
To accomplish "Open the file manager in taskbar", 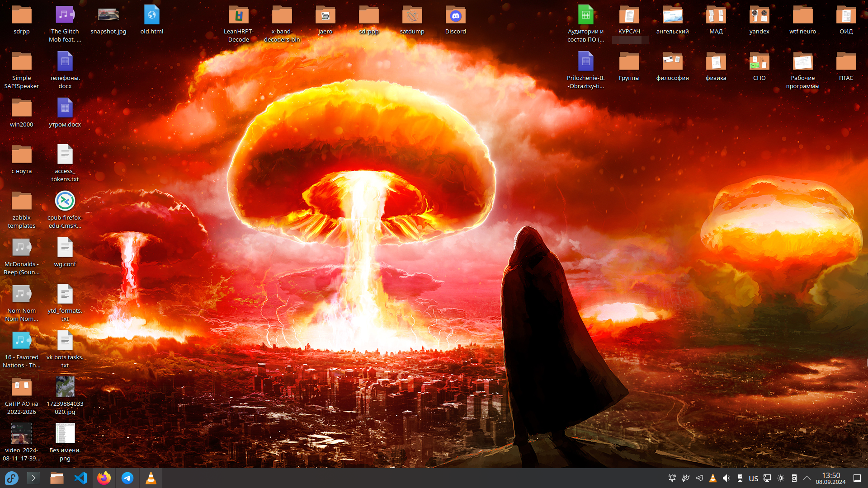I will point(57,478).
